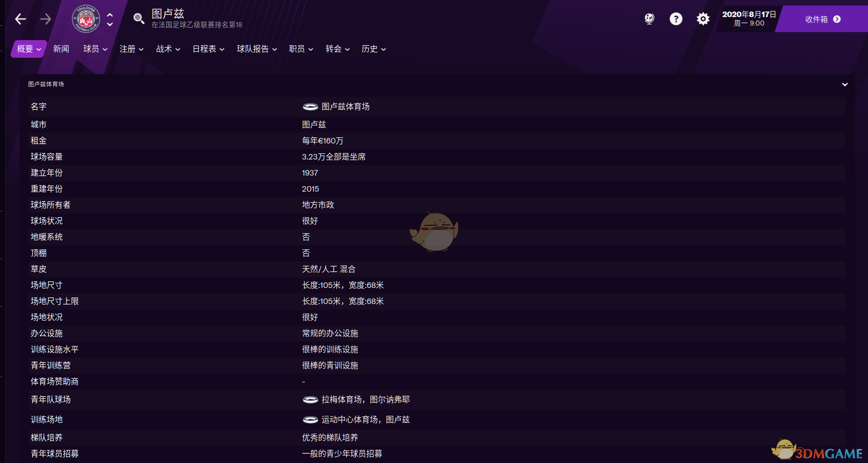Click the 体育场赞助商 row label
This screenshot has height=463, width=868.
[x=55, y=381]
